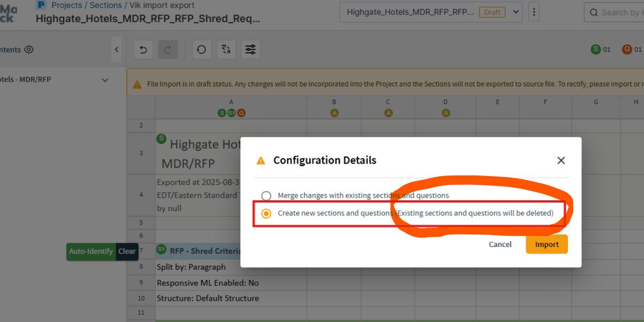
Task: Click the blue project icon in breadcrumb
Action: (41, 5)
